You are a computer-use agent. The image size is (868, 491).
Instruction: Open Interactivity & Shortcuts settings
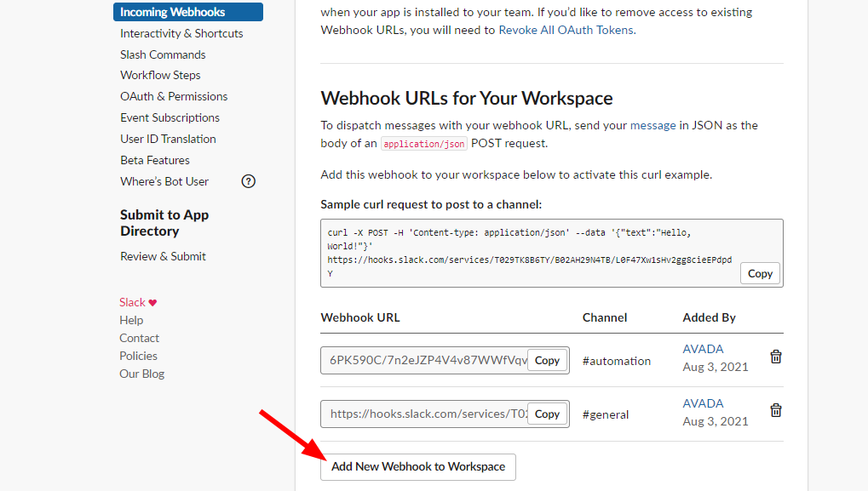pos(181,33)
